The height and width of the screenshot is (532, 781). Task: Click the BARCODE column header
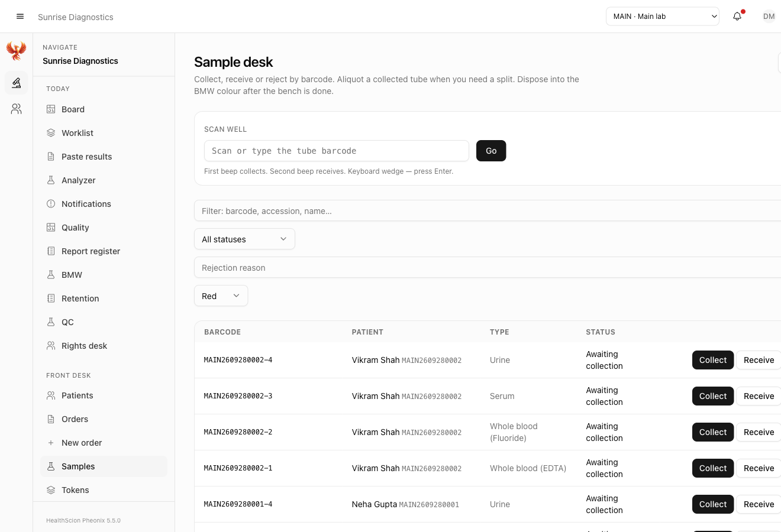tap(222, 332)
